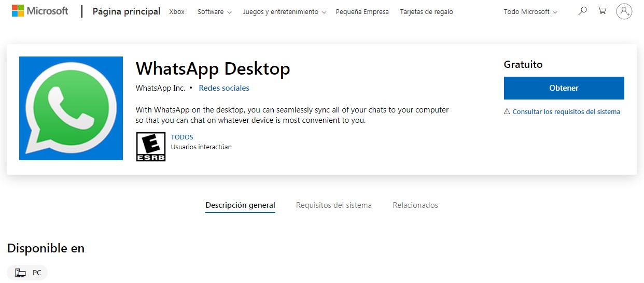Open Tarjetas de regalo menu item
This screenshot has height=283, width=644.
click(426, 11)
